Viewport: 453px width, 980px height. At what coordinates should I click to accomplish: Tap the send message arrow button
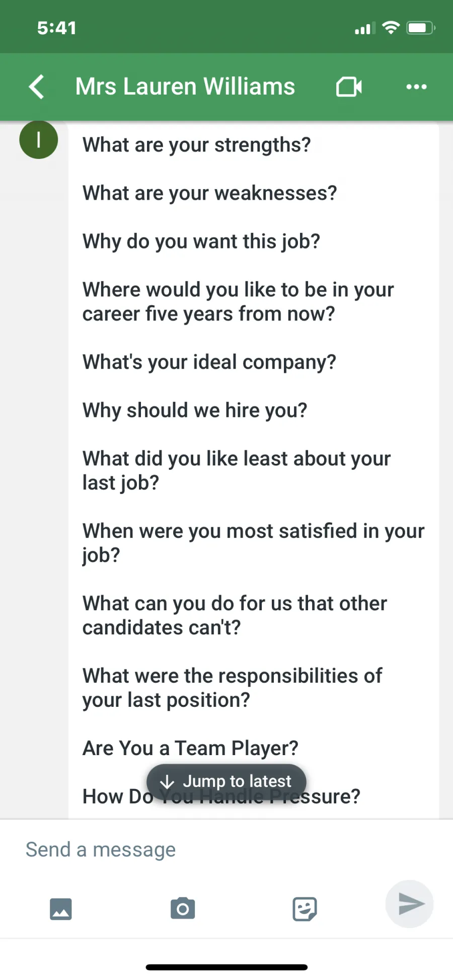410,904
